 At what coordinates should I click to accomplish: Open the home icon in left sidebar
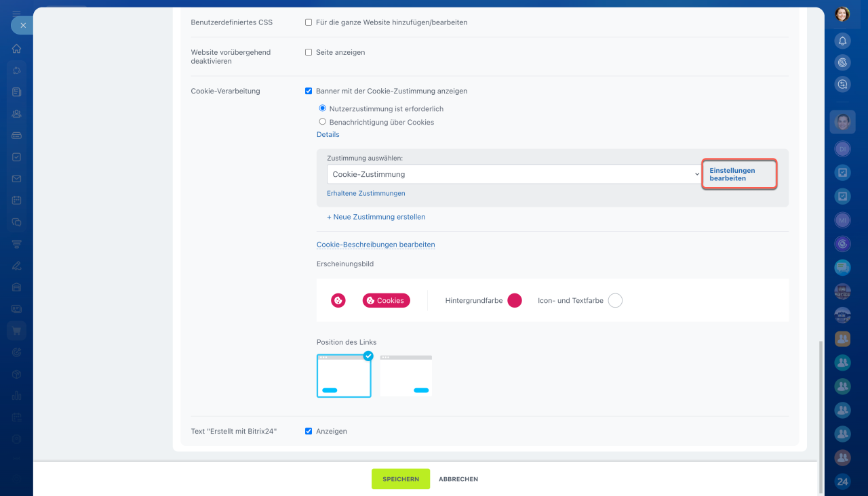[x=16, y=49]
